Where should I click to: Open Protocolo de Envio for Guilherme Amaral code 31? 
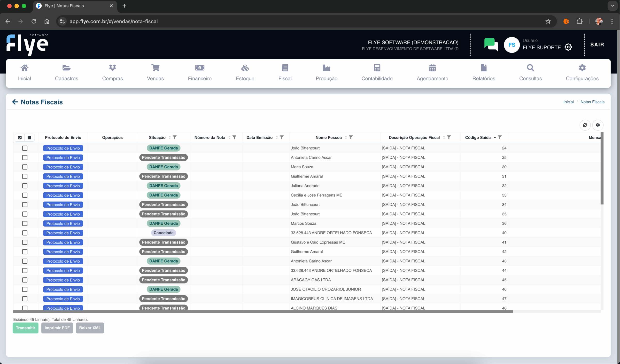tap(63, 176)
